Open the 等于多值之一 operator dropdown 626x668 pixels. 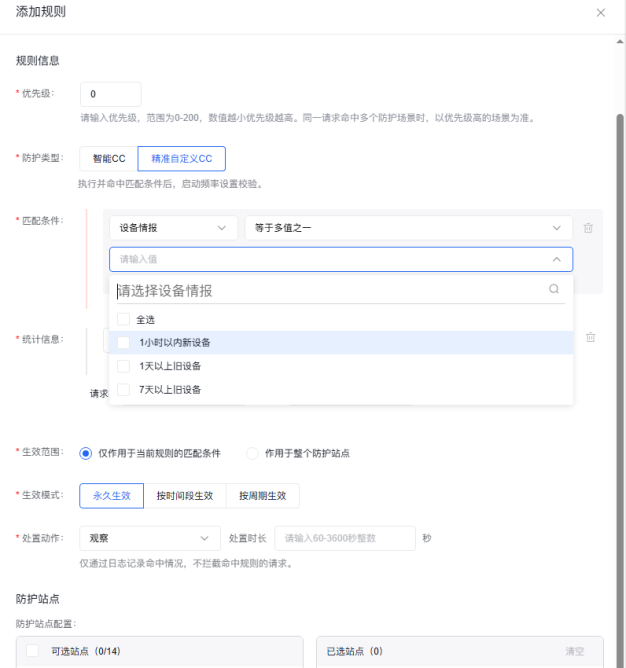tap(409, 228)
